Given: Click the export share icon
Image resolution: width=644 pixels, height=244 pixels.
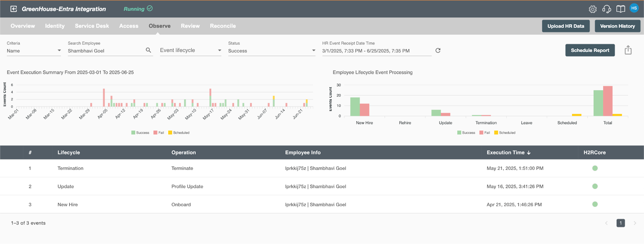Looking at the screenshot, I should (x=628, y=50).
